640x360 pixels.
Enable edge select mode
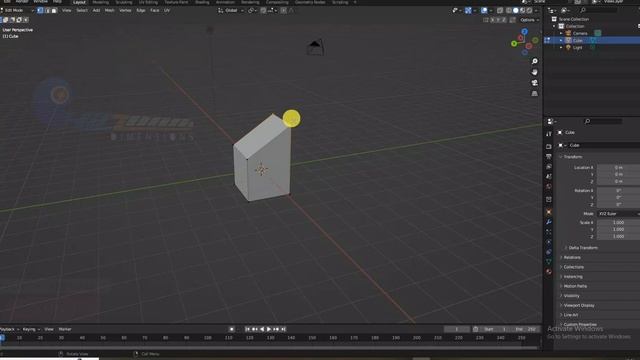(47, 10)
